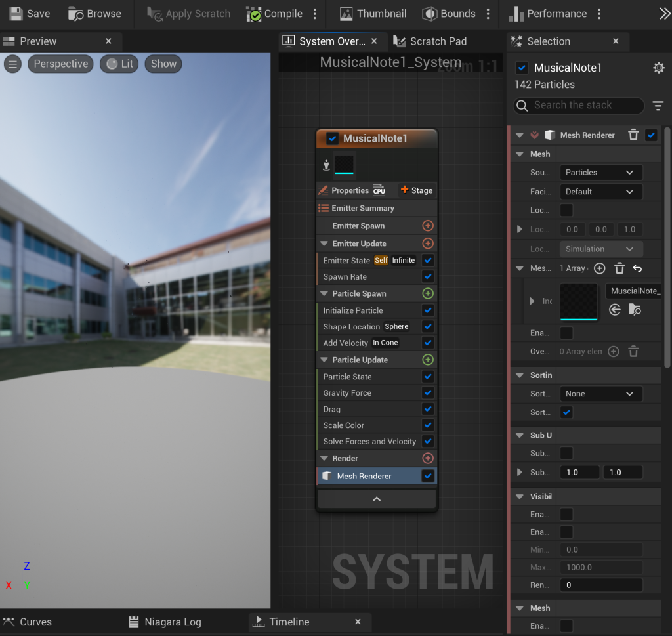Click the Show viewport options button
672x636 pixels.
click(163, 64)
